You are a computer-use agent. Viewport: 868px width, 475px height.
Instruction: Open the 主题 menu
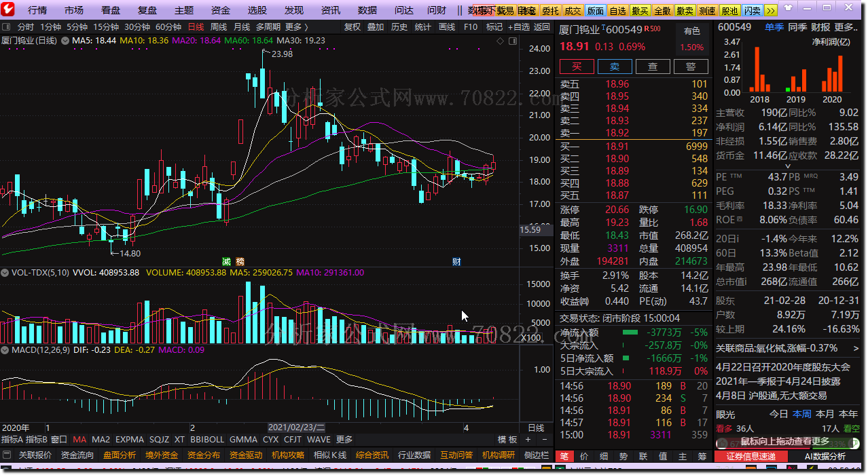[184, 10]
